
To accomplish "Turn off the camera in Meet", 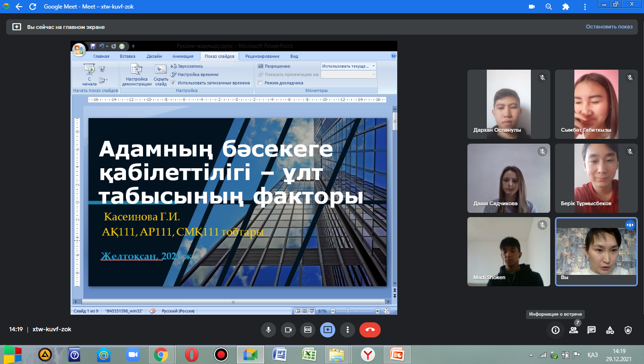I will pos(288,330).
